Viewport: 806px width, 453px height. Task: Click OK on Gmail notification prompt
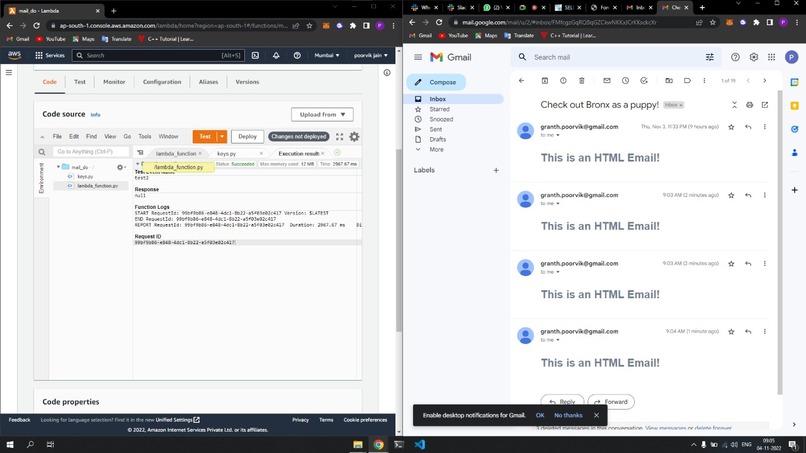(540, 415)
